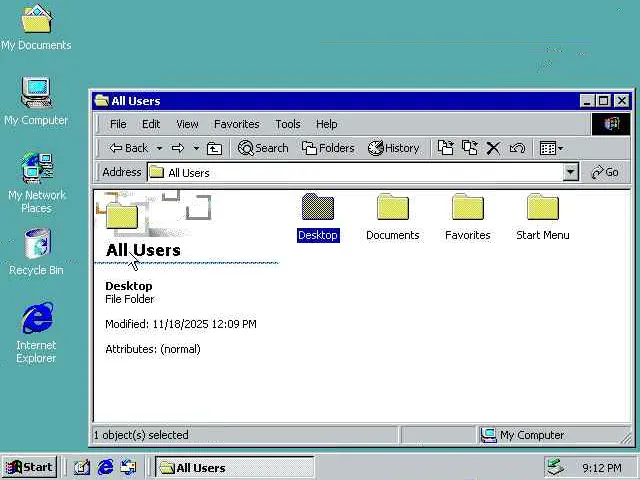640x480 pixels.
Task: Click the large 'All Users' heading
Action: point(143,250)
